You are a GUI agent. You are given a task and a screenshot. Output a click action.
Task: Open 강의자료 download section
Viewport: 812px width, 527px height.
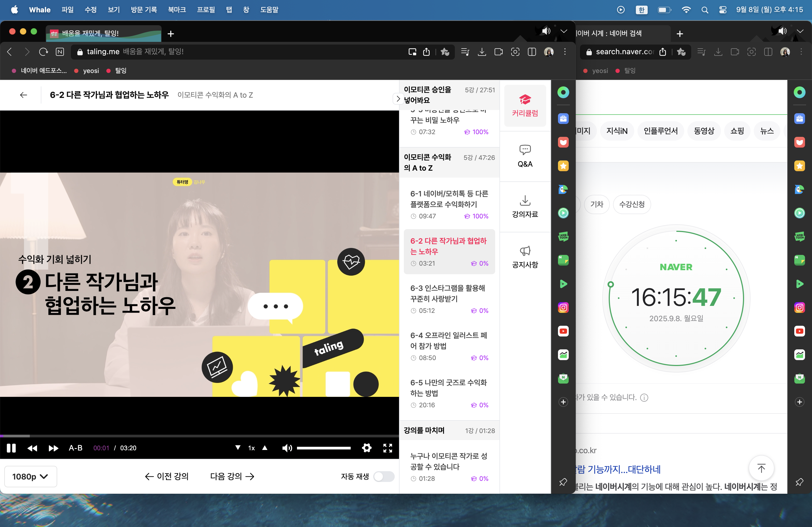525,206
